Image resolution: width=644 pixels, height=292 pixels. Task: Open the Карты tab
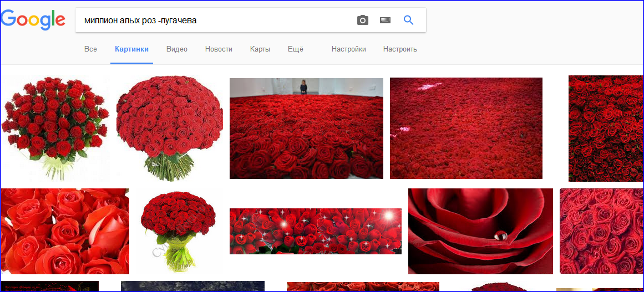pyautogui.click(x=260, y=49)
